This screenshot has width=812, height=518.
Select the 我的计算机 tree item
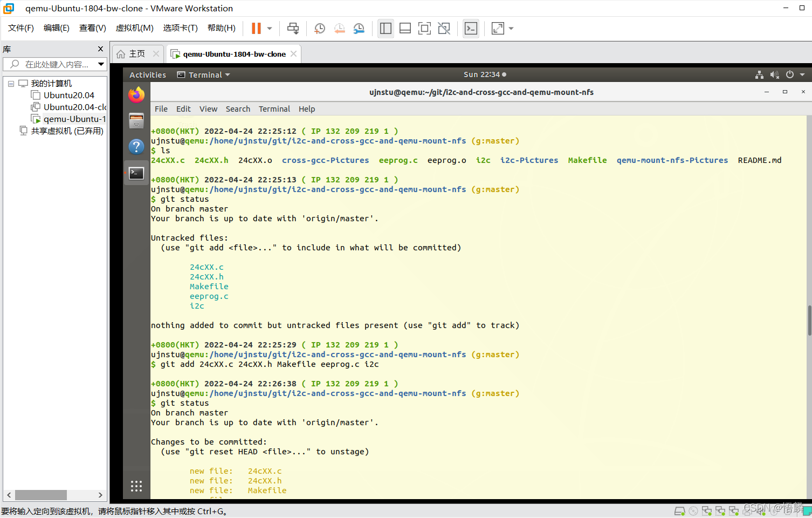pos(51,84)
